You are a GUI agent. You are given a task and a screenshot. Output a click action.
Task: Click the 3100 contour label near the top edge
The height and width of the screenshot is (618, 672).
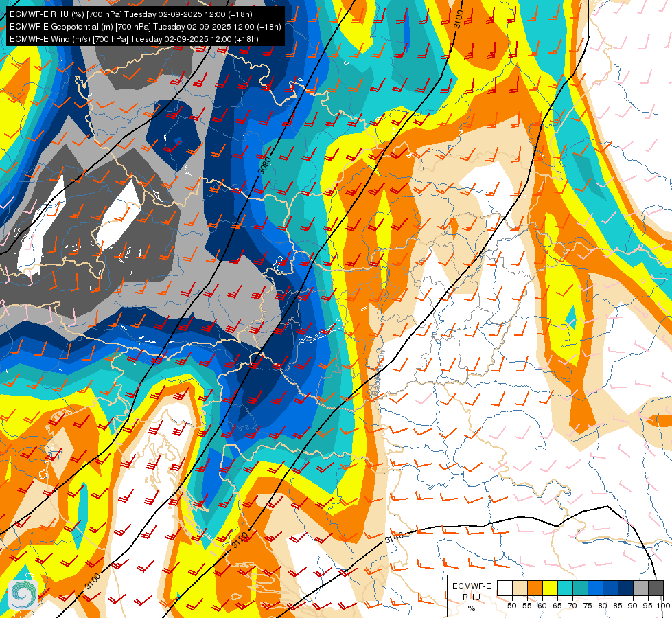459,19
